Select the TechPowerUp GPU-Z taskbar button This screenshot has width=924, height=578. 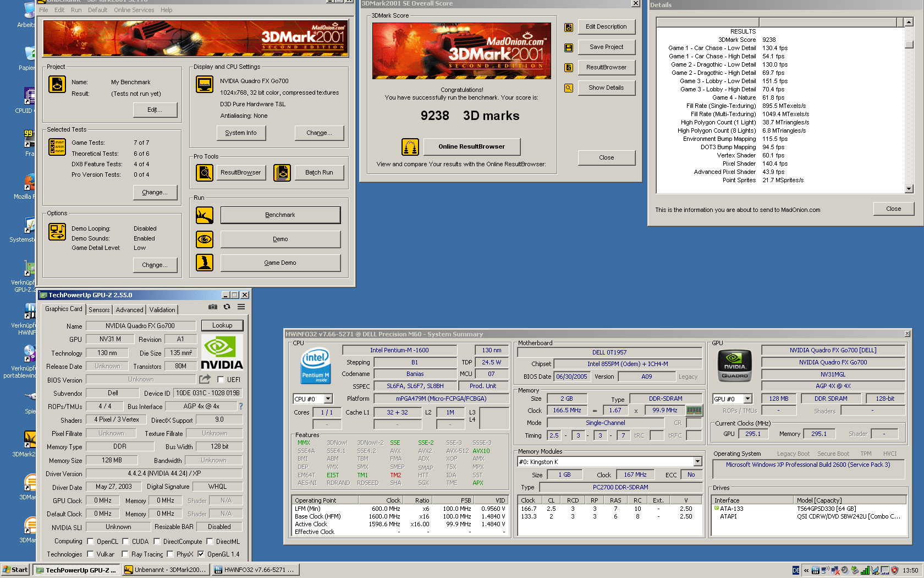point(77,570)
